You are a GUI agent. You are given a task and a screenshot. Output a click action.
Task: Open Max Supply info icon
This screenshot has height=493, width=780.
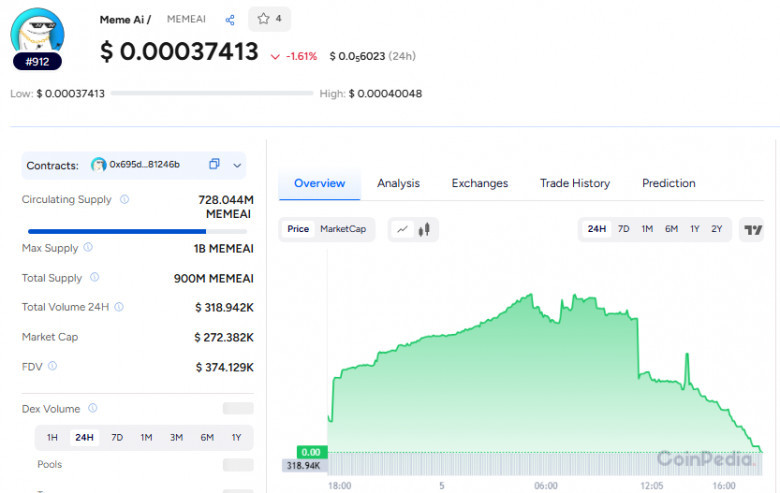(88, 247)
